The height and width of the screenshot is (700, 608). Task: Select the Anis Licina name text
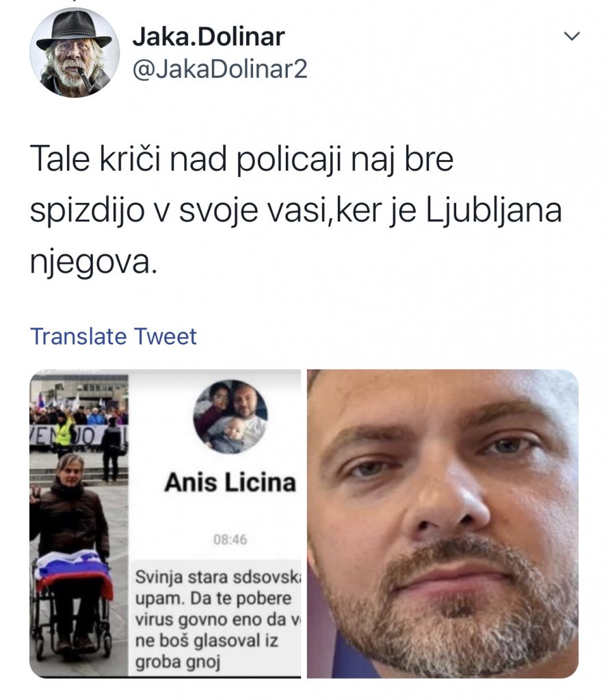pyautogui.click(x=230, y=483)
